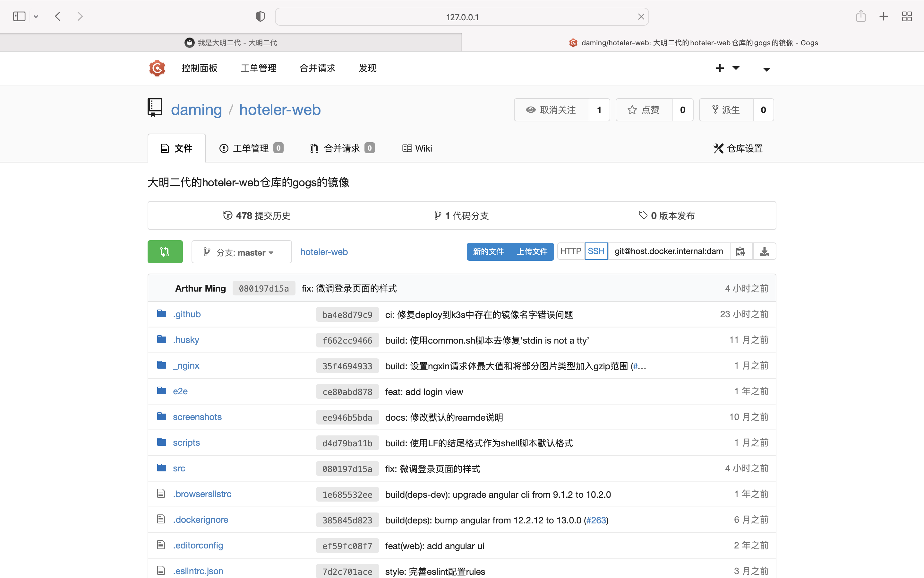View the 1 代码分支 branches
The width and height of the screenshot is (924, 578).
pyautogui.click(x=461, y=215)
